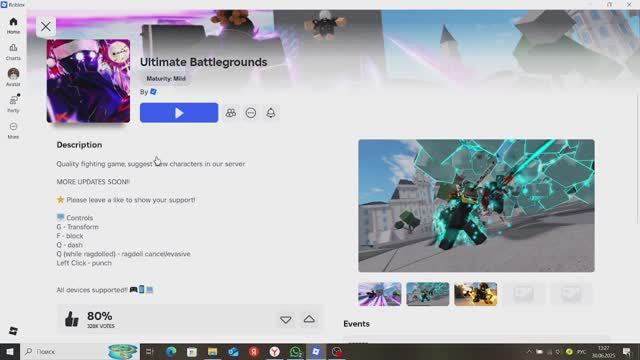Click the 'G - Transform' control line
Screen dimensions: 640x360
click(78, 227)
